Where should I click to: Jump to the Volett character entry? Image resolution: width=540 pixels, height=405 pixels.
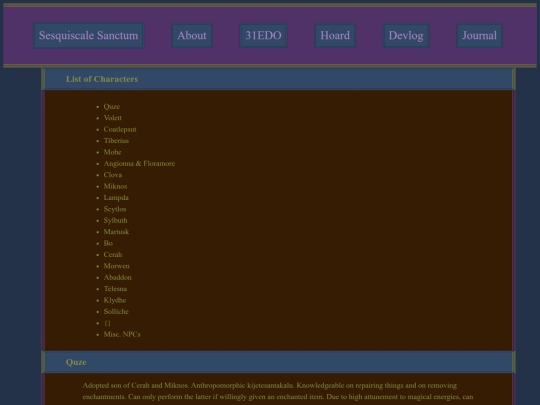coord(113,118)
